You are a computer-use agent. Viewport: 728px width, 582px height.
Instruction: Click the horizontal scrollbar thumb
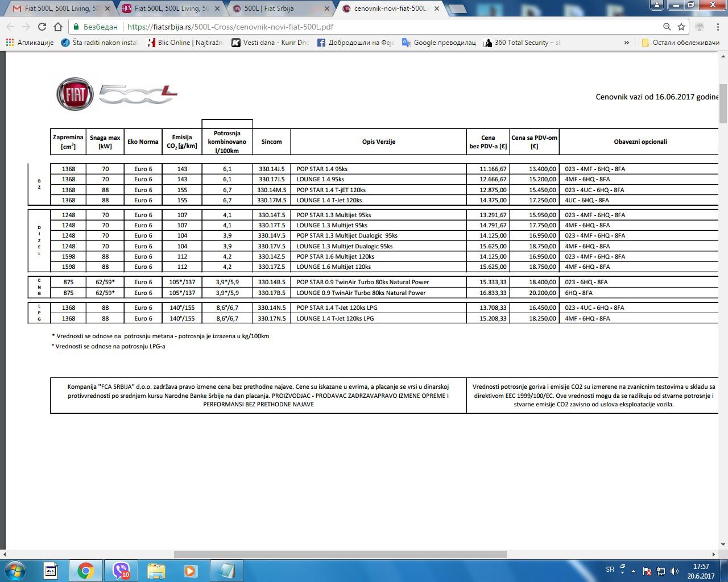(340, 554)
